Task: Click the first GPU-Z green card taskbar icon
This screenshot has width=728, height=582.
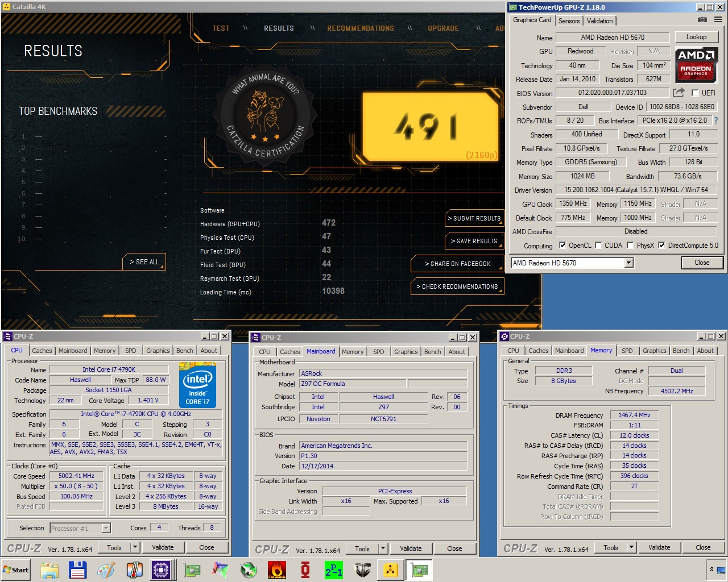Action: (192, 570)
